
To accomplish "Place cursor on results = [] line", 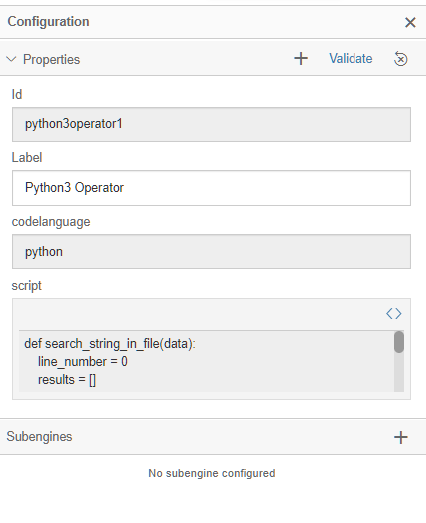I will [67, 380].
